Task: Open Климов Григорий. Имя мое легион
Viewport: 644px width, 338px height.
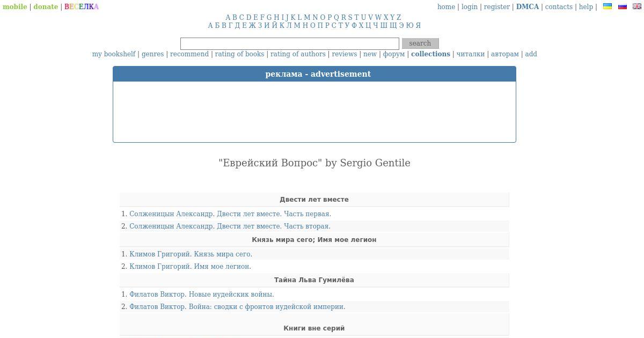Action: (190, 267)
